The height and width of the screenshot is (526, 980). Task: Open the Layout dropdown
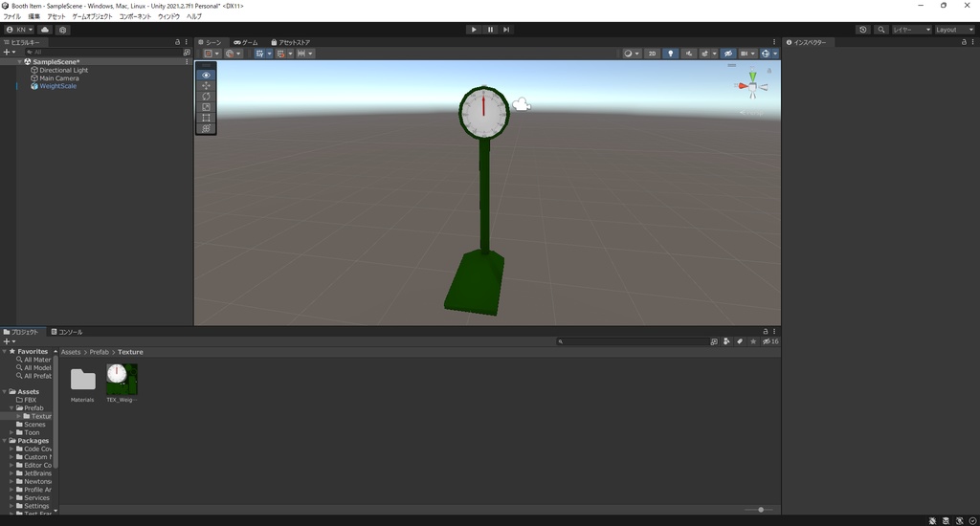coord(954,30)
